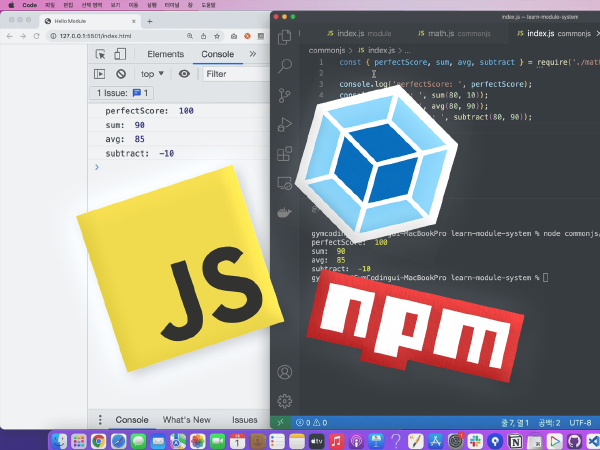Toggle the DevTools device toolbar
The height and width of the screenshot is (450, 600).
120,54
